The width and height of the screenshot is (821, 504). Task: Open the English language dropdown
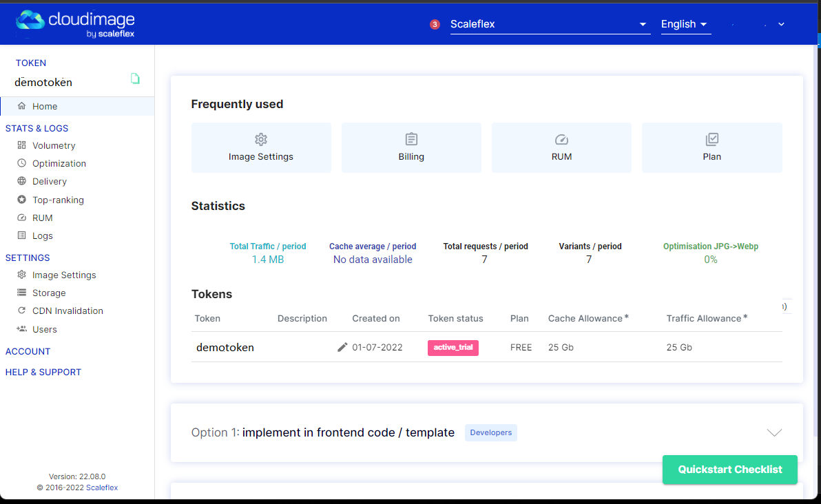tap(685, 24)
